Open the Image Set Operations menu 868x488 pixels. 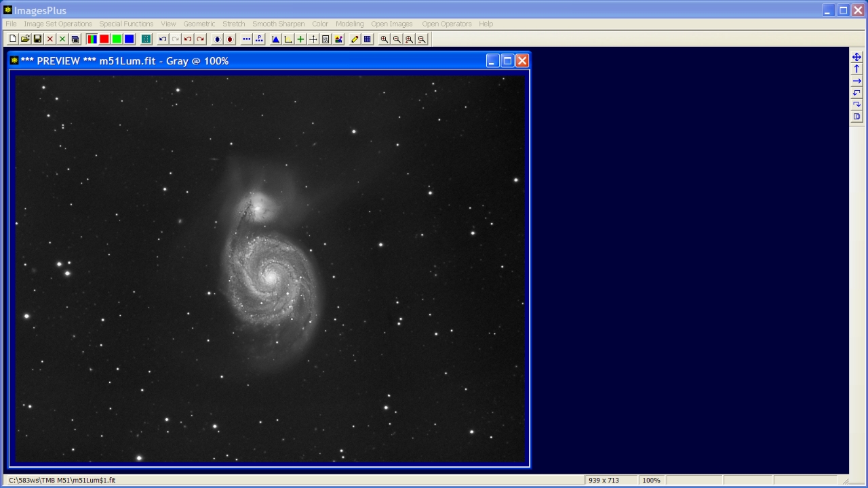click(58, 24)
